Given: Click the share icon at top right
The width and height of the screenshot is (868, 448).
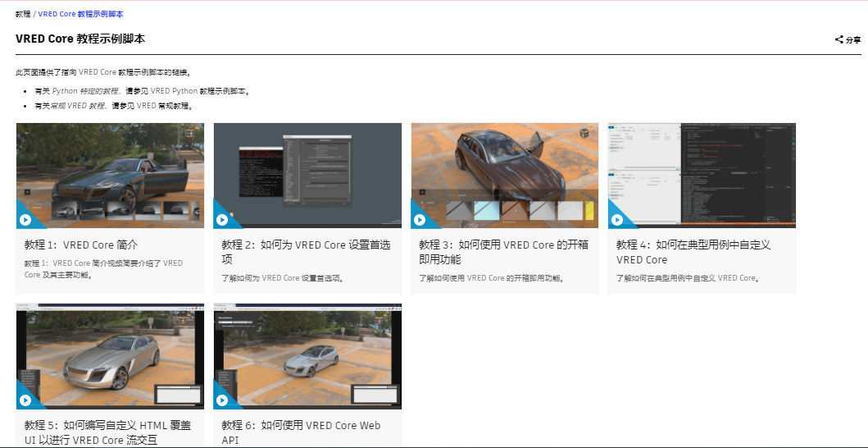Looking at the screenshot, I should click(839, 39).
